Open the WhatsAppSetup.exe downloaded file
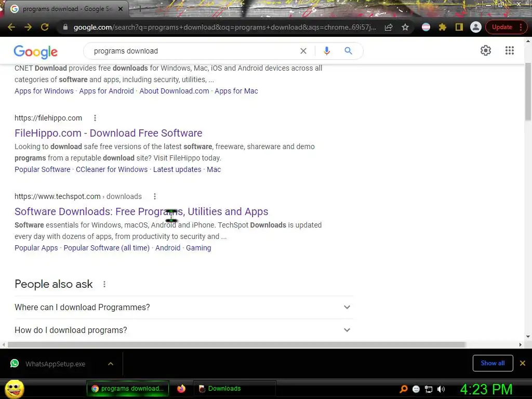The image size is (532, 399). [55, 364]
